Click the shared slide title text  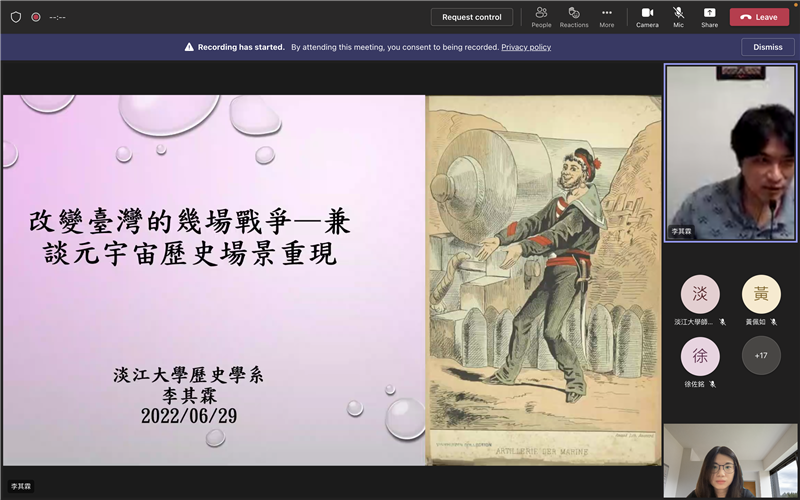click(190, 238)
